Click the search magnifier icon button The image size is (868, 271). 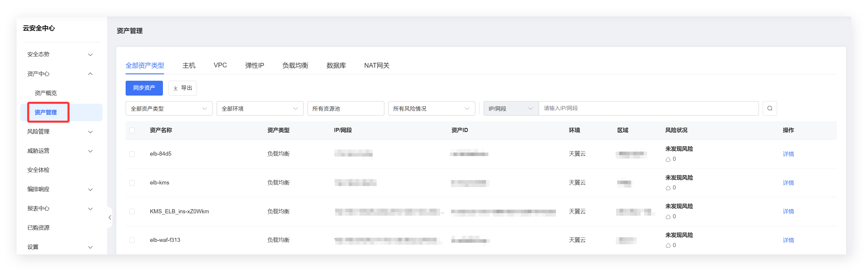click(769, 108)
